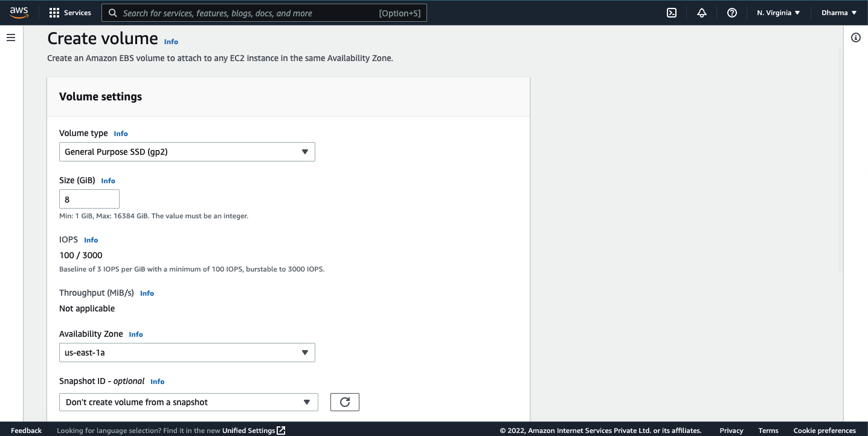The width and height of the screenshot is (868, 436).
Task: Open the left hamburger navigation menu
Action: pyautogui.click(x=10, y=37)
